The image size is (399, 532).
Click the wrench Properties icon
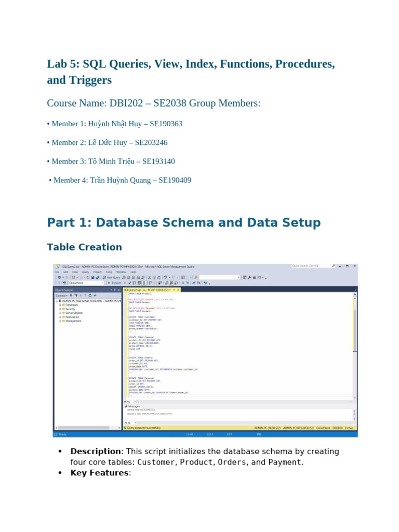click(x=249, y=277)
